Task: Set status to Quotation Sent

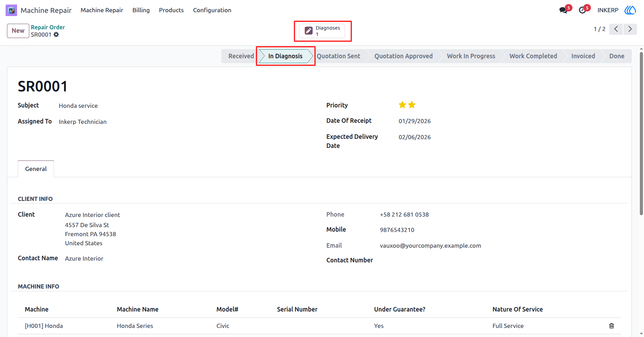Action: tap(338, 56)
